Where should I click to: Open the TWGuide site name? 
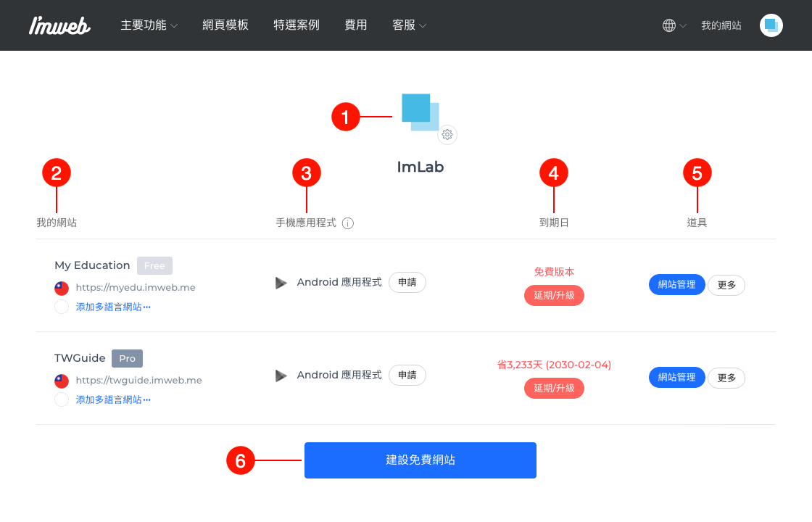(x=80, y=358)
